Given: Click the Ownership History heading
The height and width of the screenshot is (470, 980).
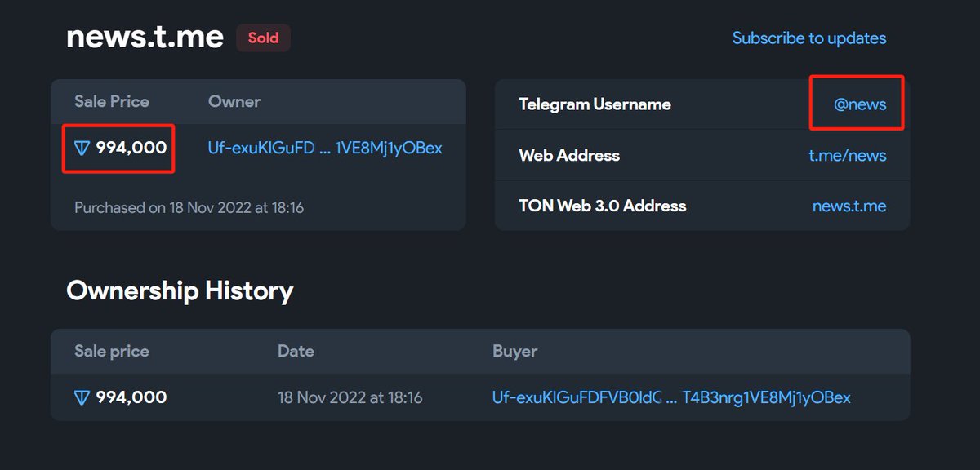Looking at the screenshot, I should pos(180,290).
